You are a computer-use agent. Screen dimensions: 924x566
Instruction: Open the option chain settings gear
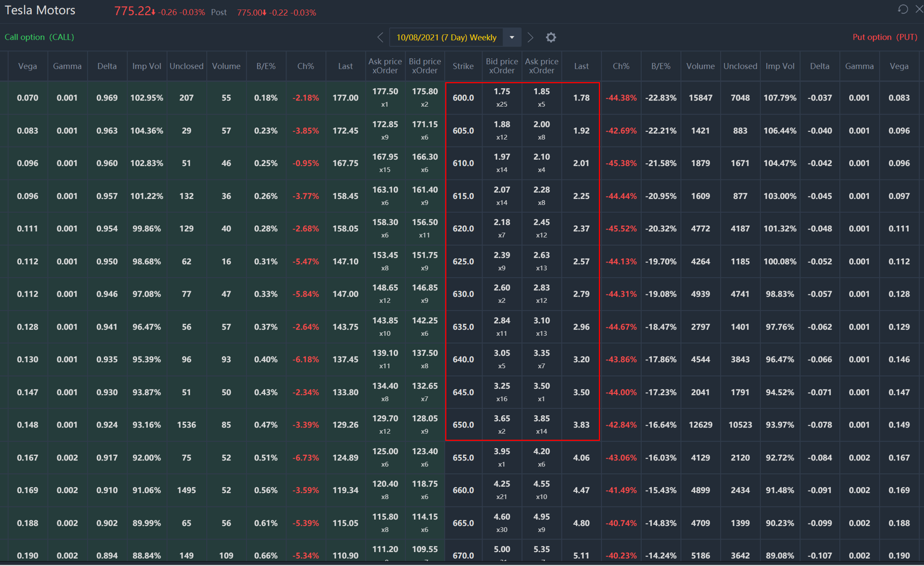coord(551,37)
